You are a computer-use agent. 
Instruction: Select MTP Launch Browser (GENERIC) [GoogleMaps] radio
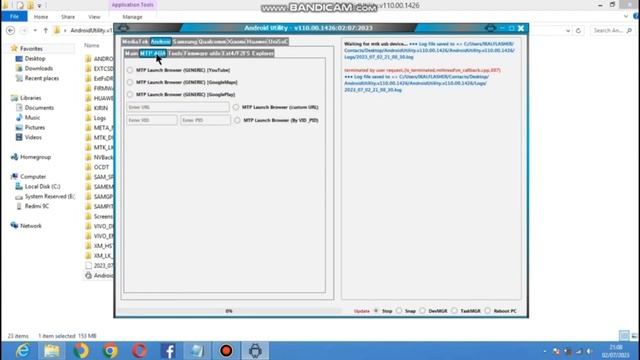(x=130, y=82)
